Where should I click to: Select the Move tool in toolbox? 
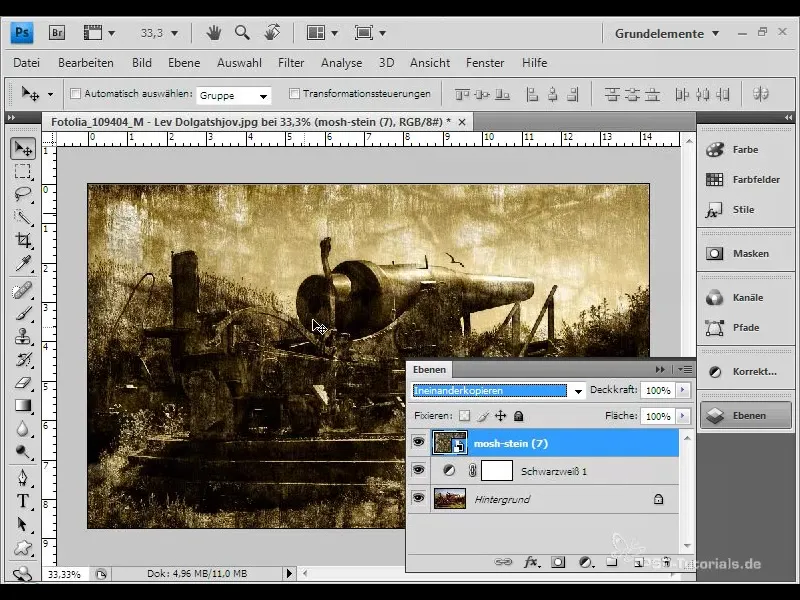click(23, 148)
